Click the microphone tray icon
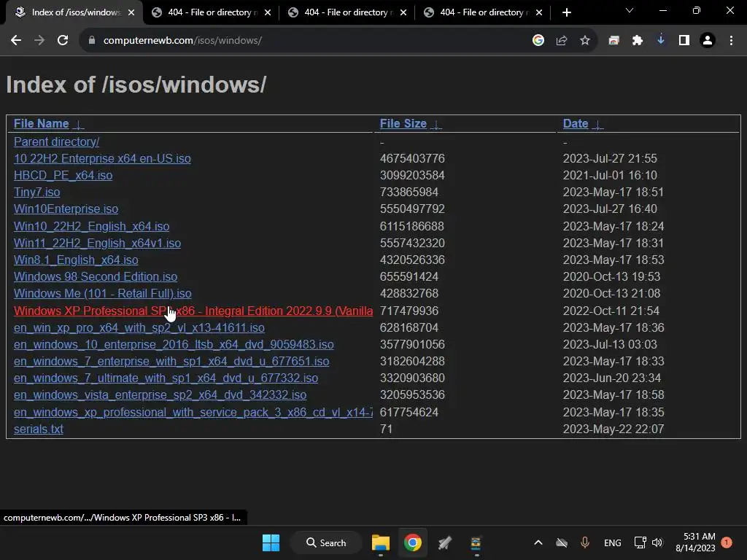The image size is (747, 560). click(x=585, y=542)
